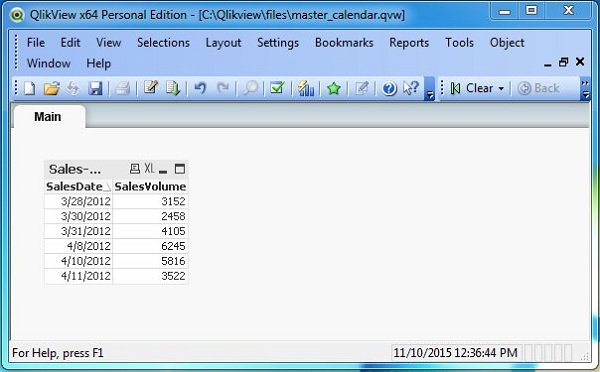
Task: Print the Sales table box
Action: click(x=135, y=168)
